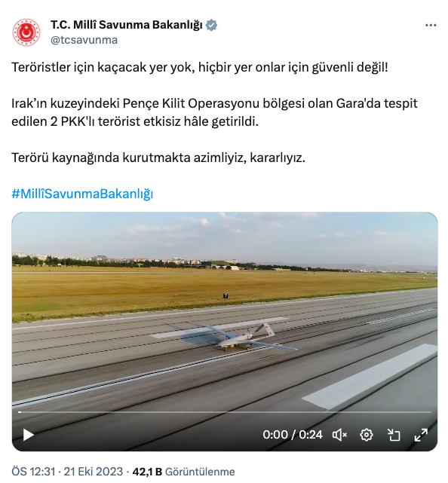Click the picture-in-picture icon on video
Image resolution: width=448 pixels, height=483 pixels.
coord(394,435)
